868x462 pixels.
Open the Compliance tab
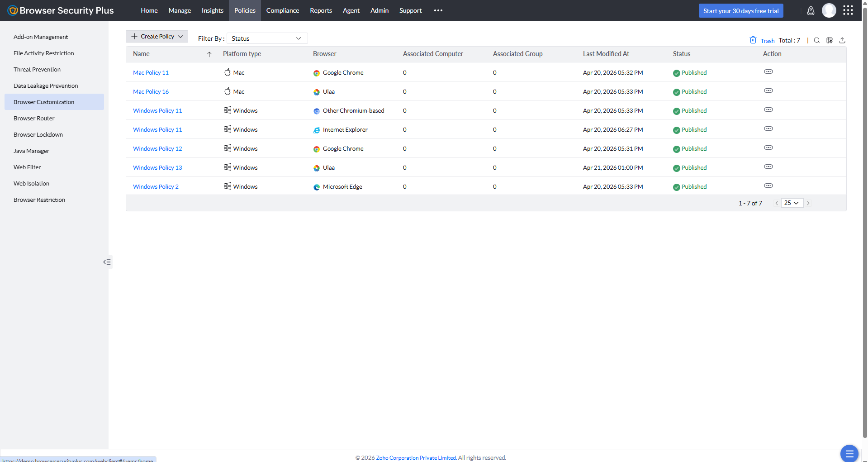click(x=283, y=10)
